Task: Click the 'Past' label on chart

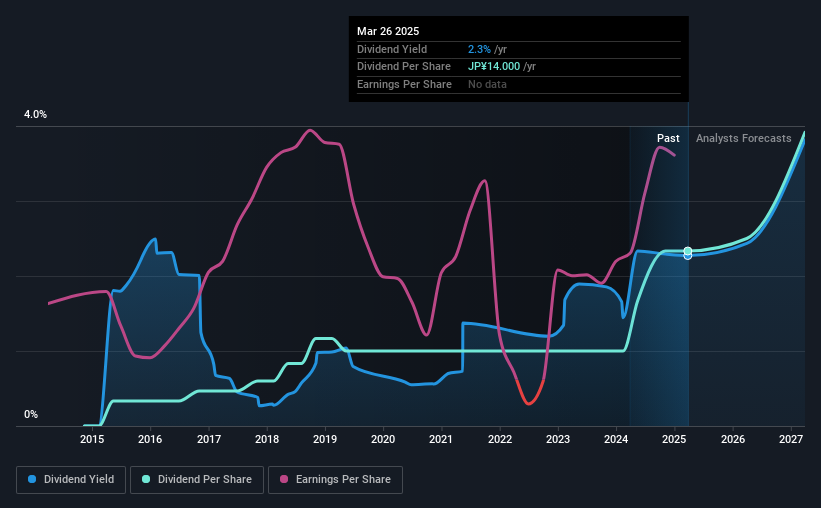Action: pyautogui.click(x=668, y=138)
